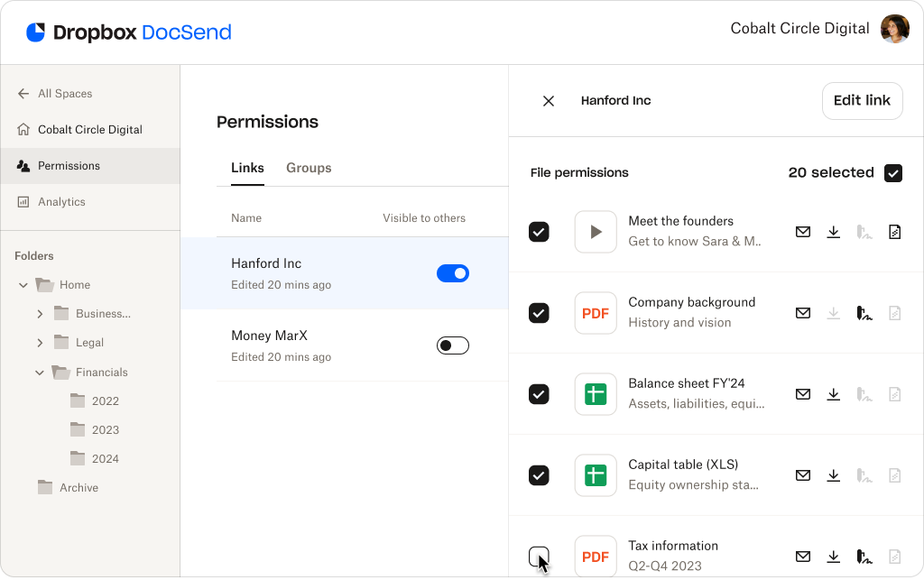Image resolution: width=924 pixels, height=580 pixels.
Task: Open the Financials folder
Action: pyautogui.click(x=89, y=373)
